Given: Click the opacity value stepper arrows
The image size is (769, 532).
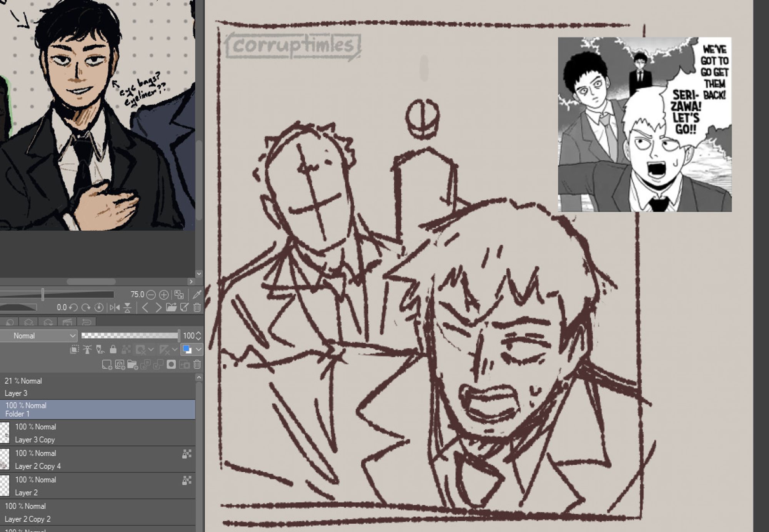Looking at the screenshot, I should click(198, 336).
